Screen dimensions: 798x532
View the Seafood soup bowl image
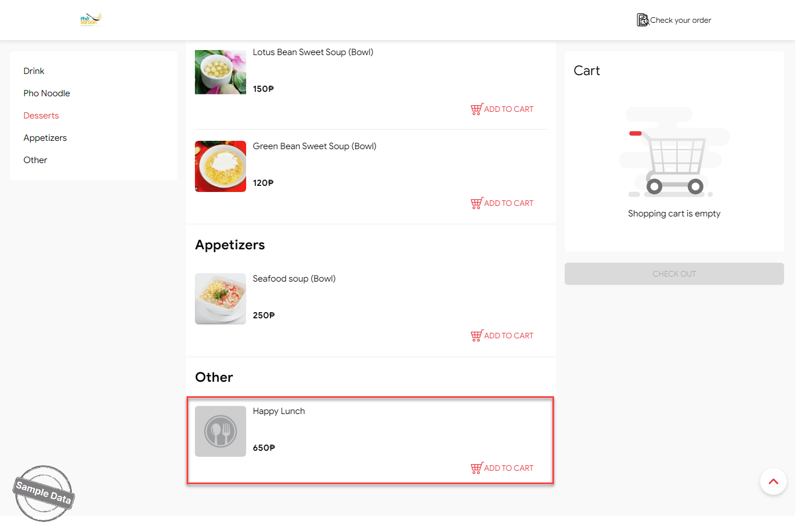(x=221, y=299)
